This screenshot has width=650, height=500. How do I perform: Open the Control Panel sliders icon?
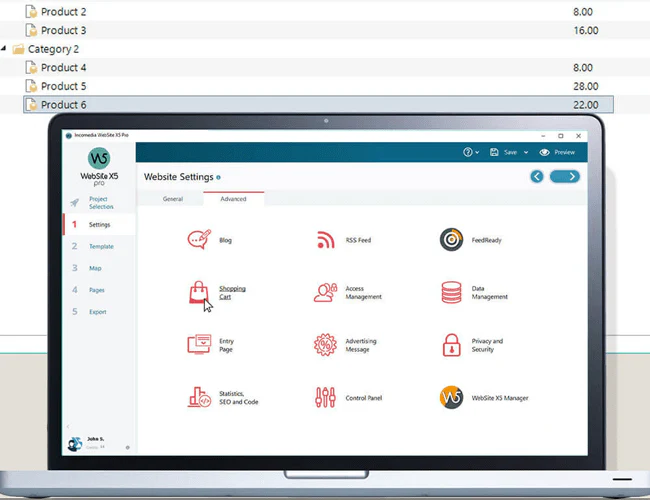pyautogui.click(x=325, y=397)
